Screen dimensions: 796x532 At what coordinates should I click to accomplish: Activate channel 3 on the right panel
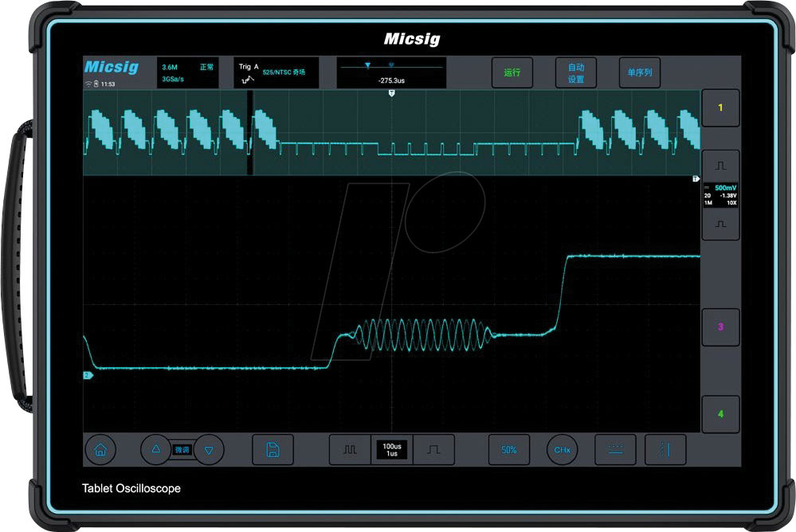(x=720, y=327)
